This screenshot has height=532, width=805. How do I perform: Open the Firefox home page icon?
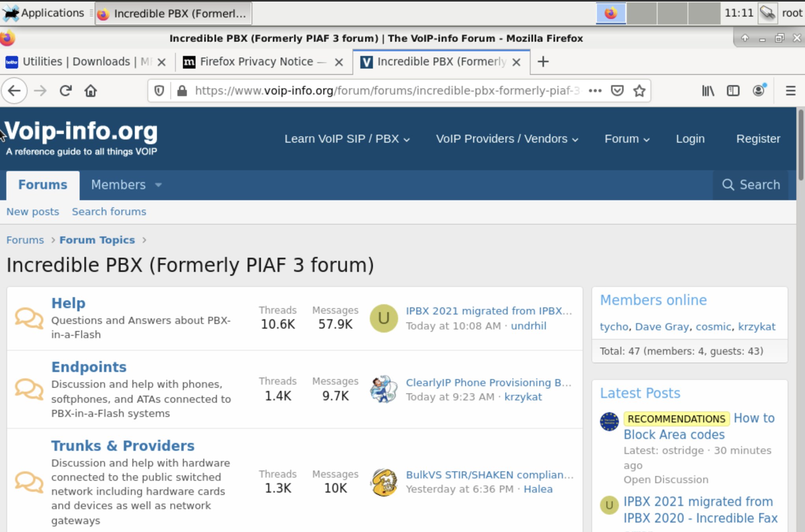(91, 91)
